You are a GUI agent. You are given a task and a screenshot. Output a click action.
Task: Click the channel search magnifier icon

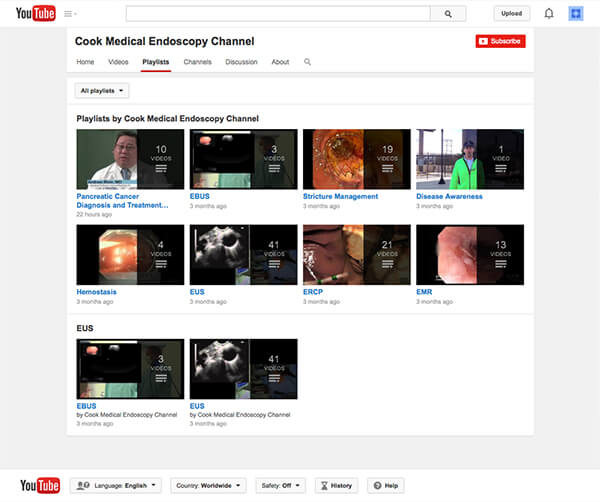(x=307, y=62)
